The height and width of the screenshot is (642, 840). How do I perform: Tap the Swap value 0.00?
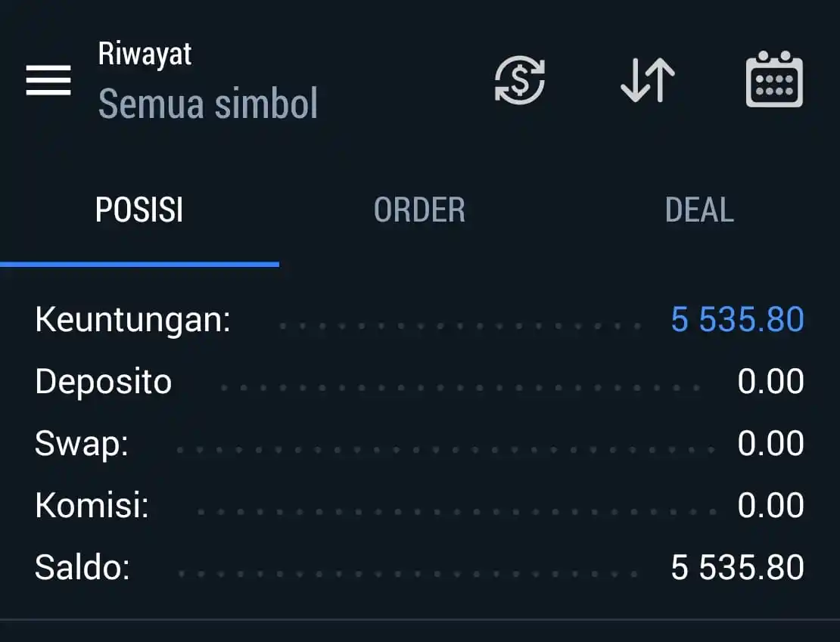tap(770, 443)
